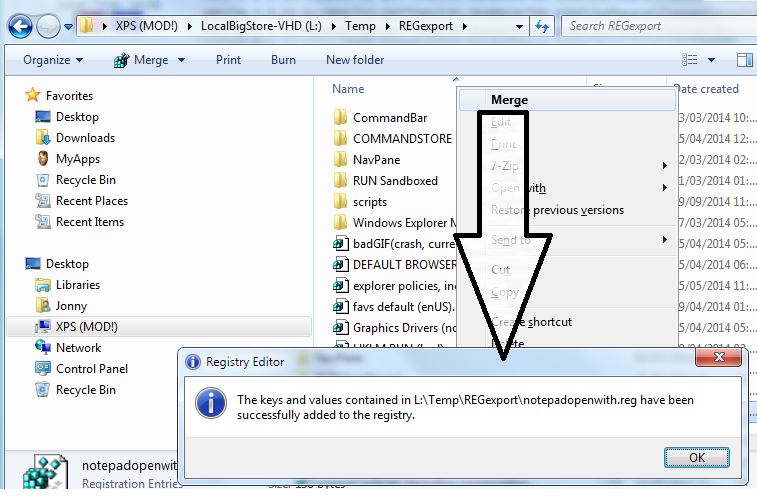Choose Copy in the context menu
The image size is (757, 500).
pos(567,292)
